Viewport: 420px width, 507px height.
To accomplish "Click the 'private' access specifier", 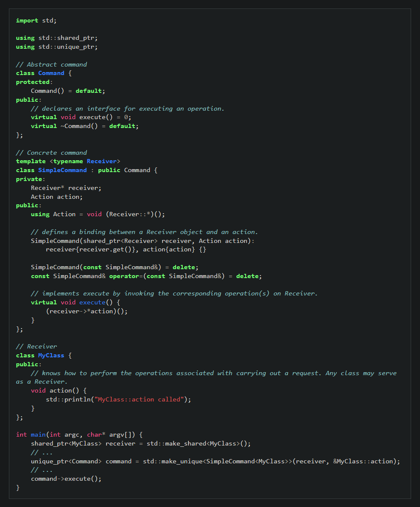I will click(x=29, y=179).
